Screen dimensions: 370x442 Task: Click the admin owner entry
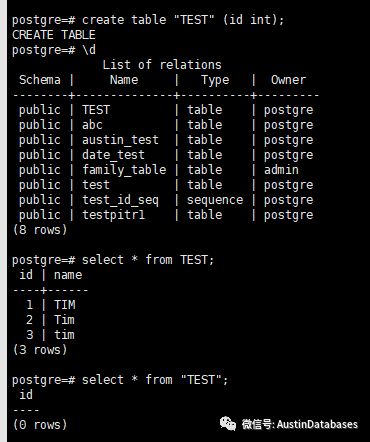pyautogui.click(x=281, y=170)
